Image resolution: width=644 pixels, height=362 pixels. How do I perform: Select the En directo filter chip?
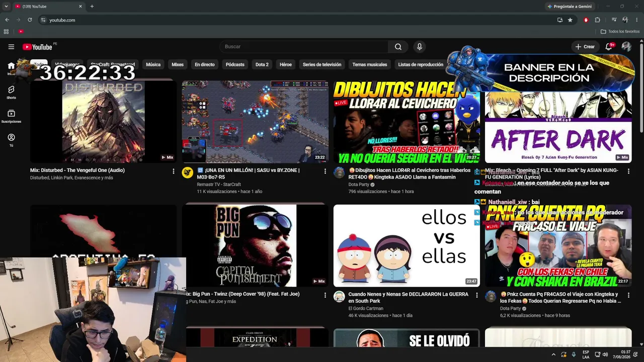pos(205,64)
